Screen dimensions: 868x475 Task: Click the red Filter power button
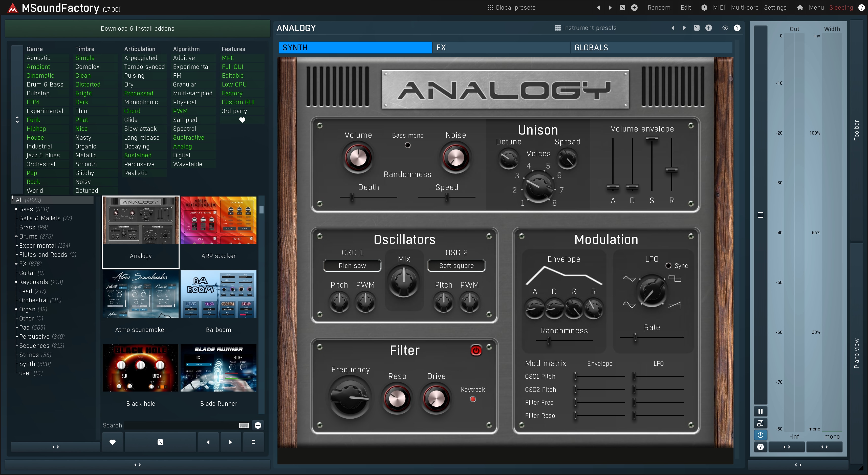pyautogui.click(x=476, y=350)
